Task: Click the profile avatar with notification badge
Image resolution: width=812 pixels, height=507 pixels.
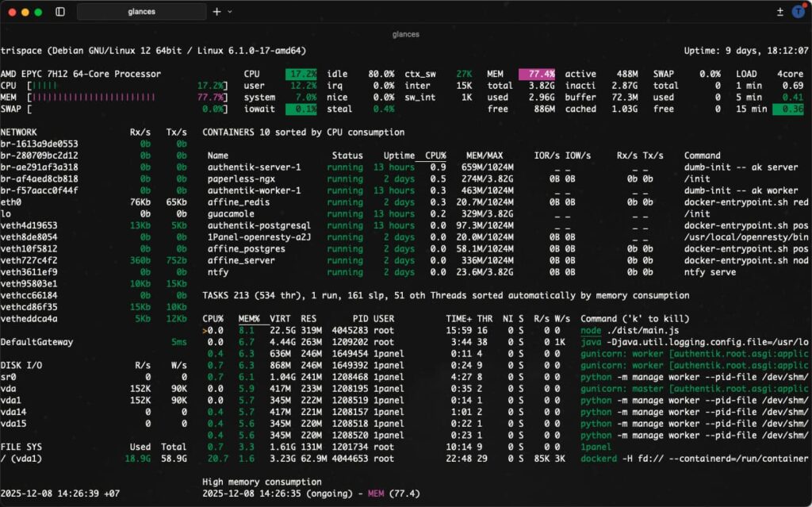Action: click(x=799, y=11)
